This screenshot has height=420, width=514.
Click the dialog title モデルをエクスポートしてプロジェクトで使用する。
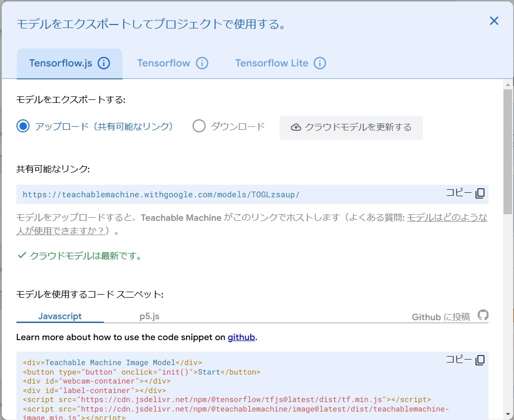(x=151, y=24)
